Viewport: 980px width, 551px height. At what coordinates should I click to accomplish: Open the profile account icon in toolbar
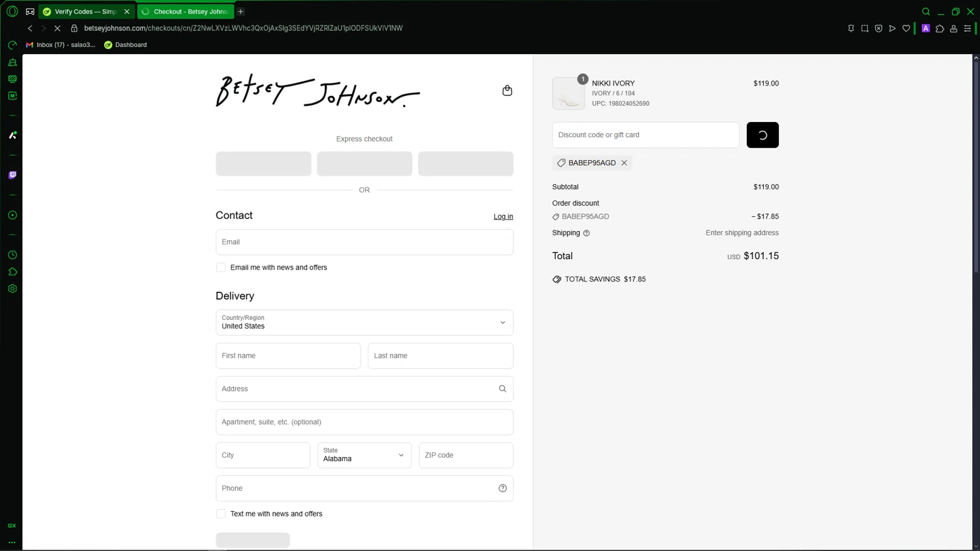(954, 29)
